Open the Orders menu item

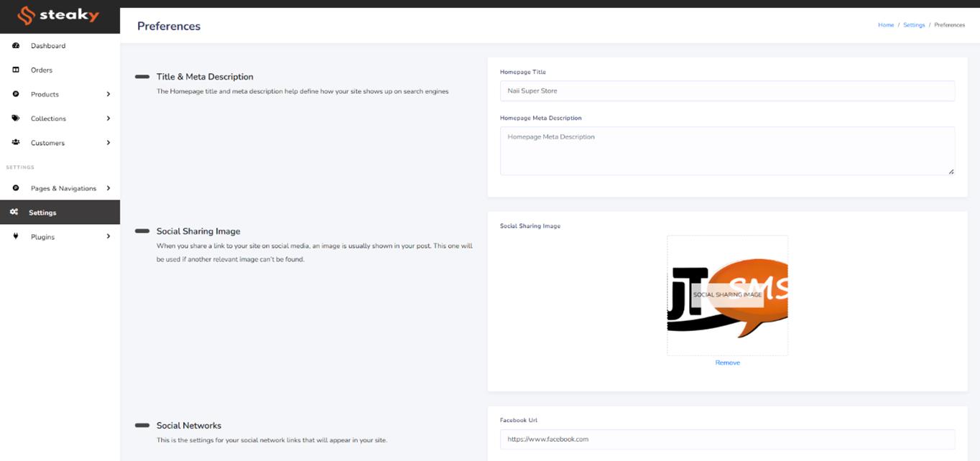[42, 70]
